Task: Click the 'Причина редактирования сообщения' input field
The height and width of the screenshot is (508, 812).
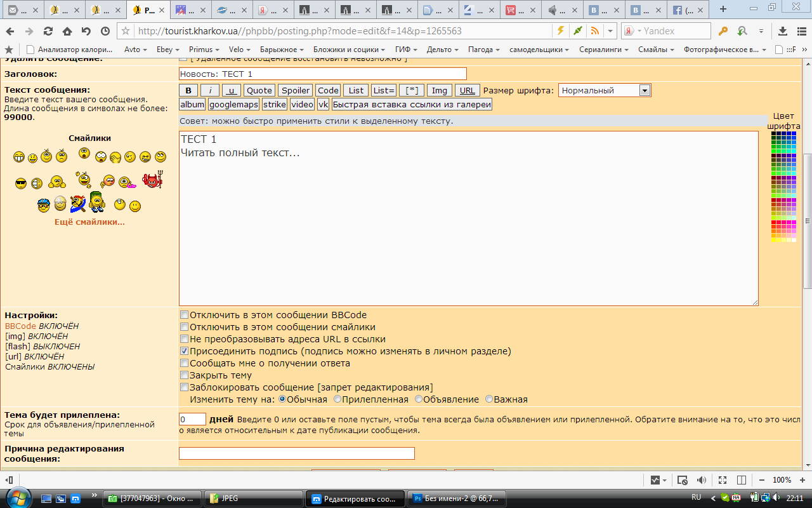Action: click(x=296, y=453)
